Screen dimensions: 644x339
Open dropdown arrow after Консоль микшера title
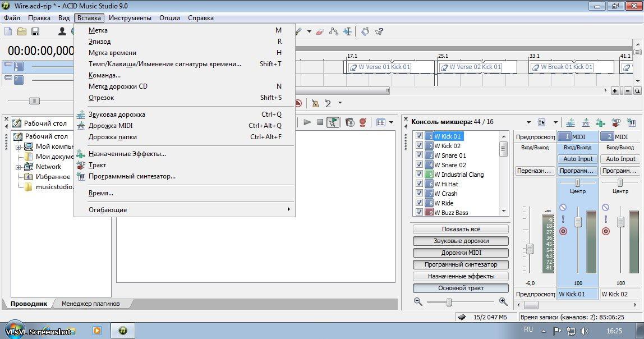coord(528,122)
